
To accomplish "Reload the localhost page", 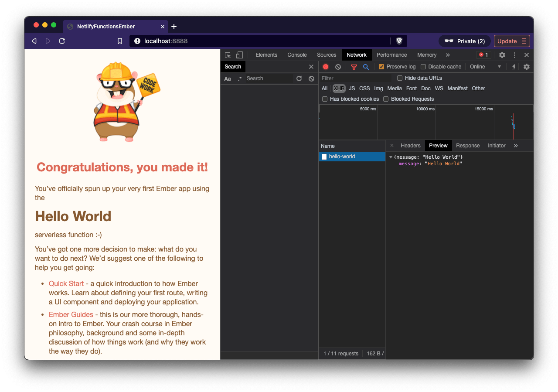I will point(62,41).
